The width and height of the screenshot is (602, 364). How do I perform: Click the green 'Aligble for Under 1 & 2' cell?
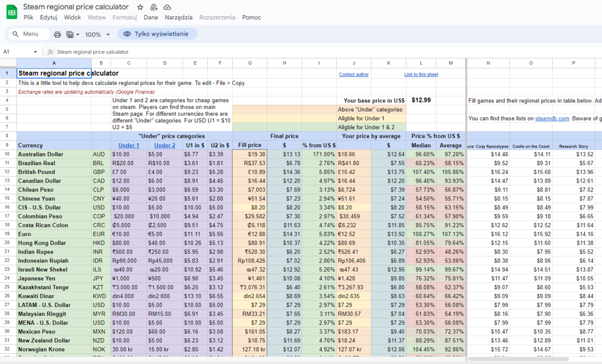point(371,127)
